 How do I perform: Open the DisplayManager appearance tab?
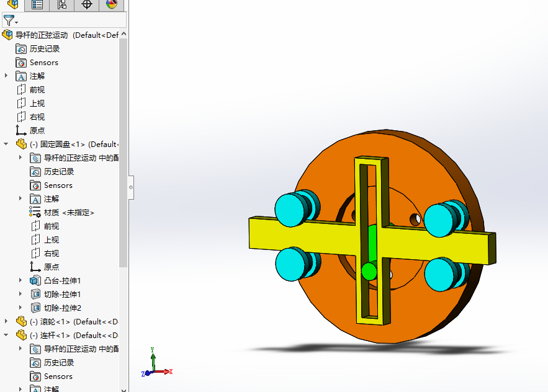point(112,4)
